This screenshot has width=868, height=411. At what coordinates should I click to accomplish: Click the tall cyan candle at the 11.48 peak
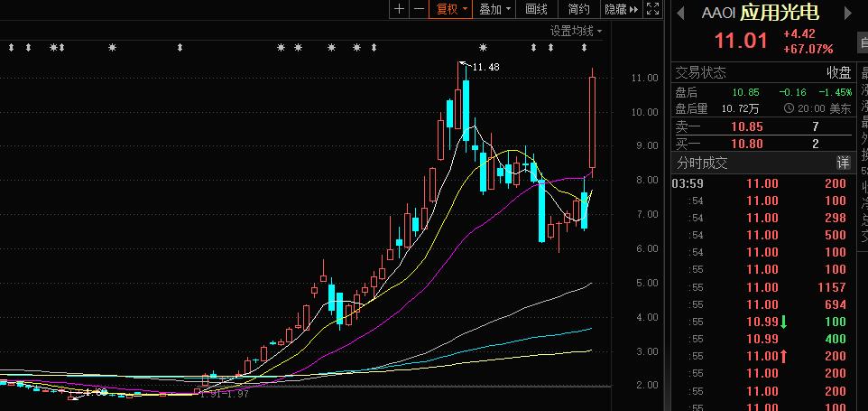(466, 111)
